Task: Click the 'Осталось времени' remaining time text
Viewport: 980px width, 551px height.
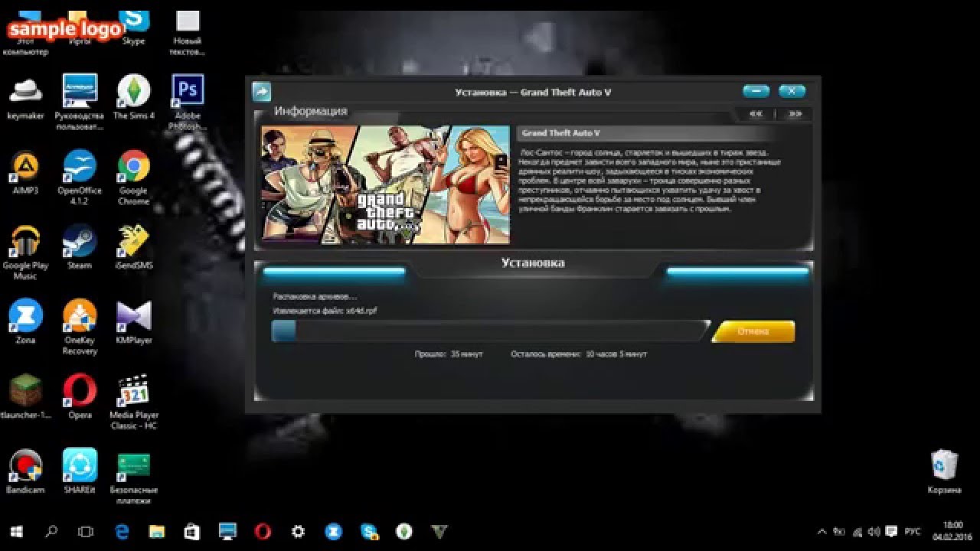Action: click(x=579, y=354)
